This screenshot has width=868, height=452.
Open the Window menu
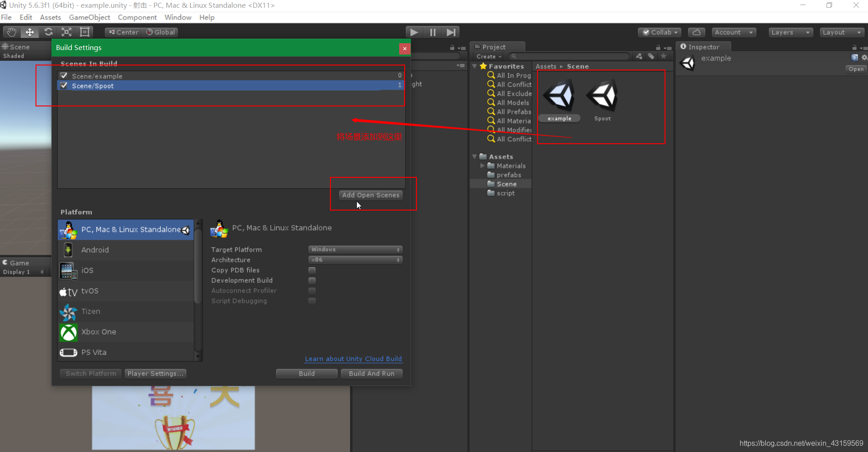click(x=178, y=17)
